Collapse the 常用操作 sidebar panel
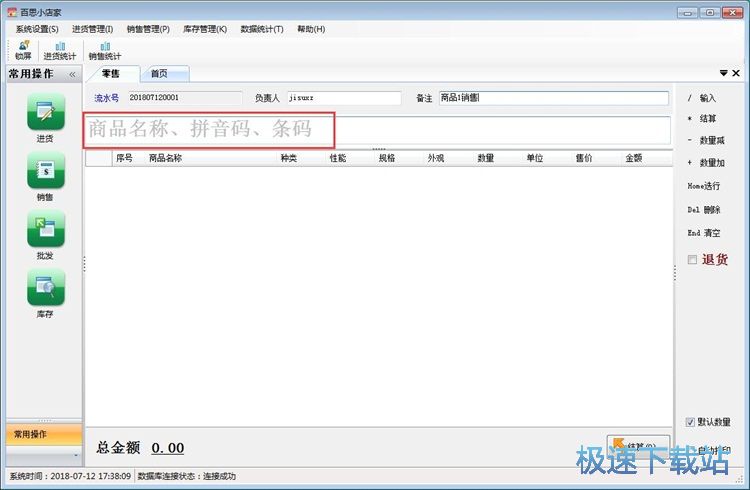This screenshot has height=490, width=750. click(x=72, y=74)
